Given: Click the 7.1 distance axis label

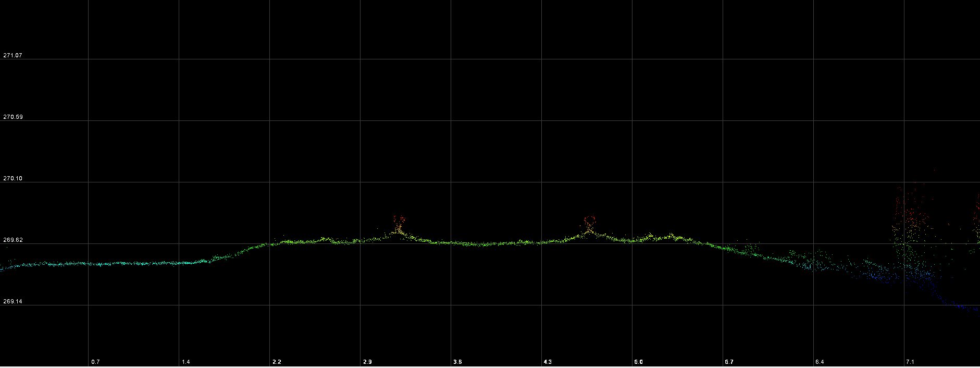Looking at the screenshot, I should click(x=910, y=362).
